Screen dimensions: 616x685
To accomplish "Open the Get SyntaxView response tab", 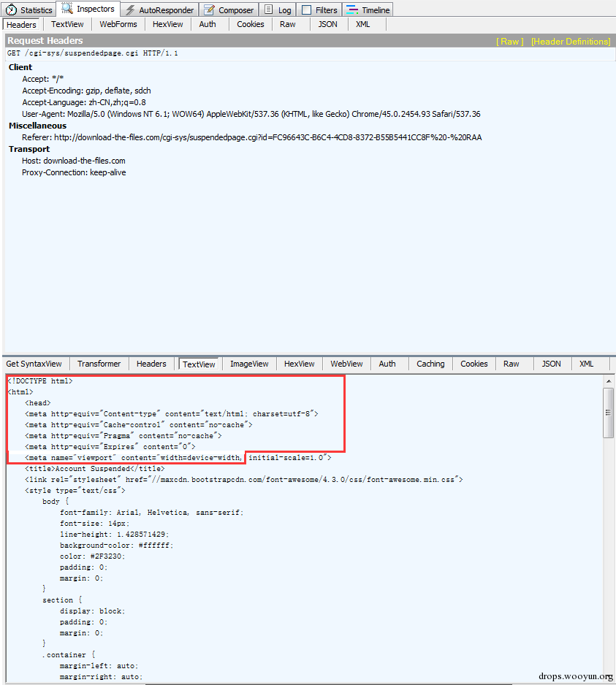I will point(34,364).
